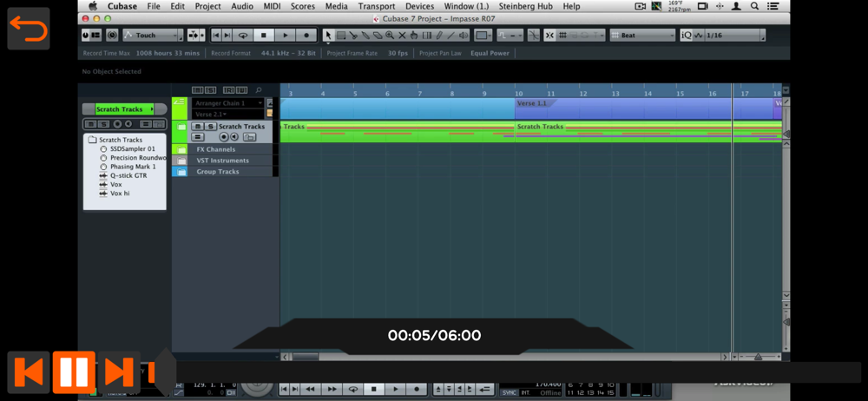This screenshot has width=868, height=401.
Task: Toggle monitor on Scratch Tracks folder track
Action: pos(234,137)
